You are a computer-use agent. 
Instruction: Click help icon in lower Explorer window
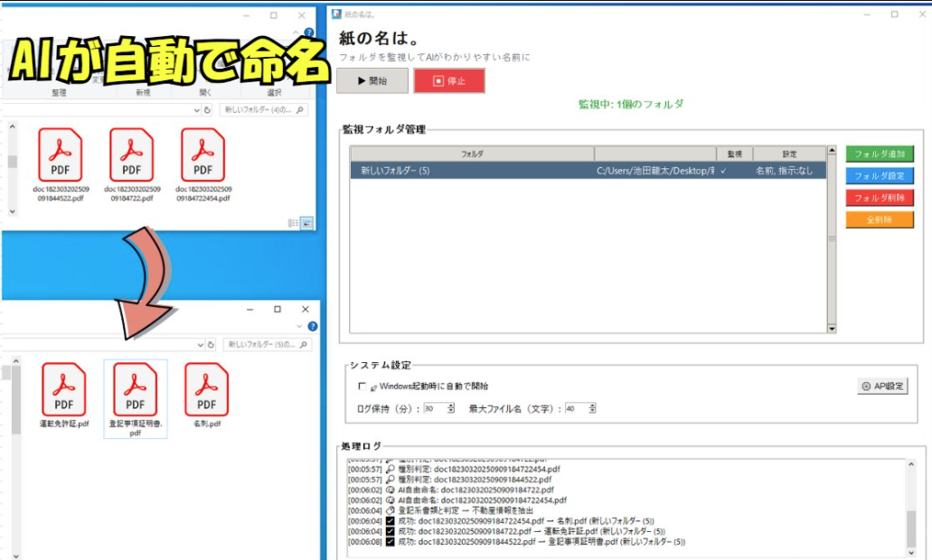[x=313, y=326]
